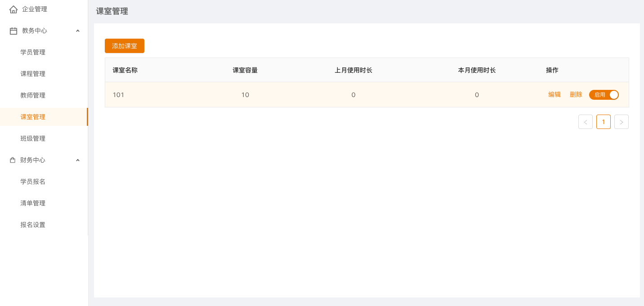Click the bag icon beside 财务中心
The image size is (644, 306).
coord(13,160)
